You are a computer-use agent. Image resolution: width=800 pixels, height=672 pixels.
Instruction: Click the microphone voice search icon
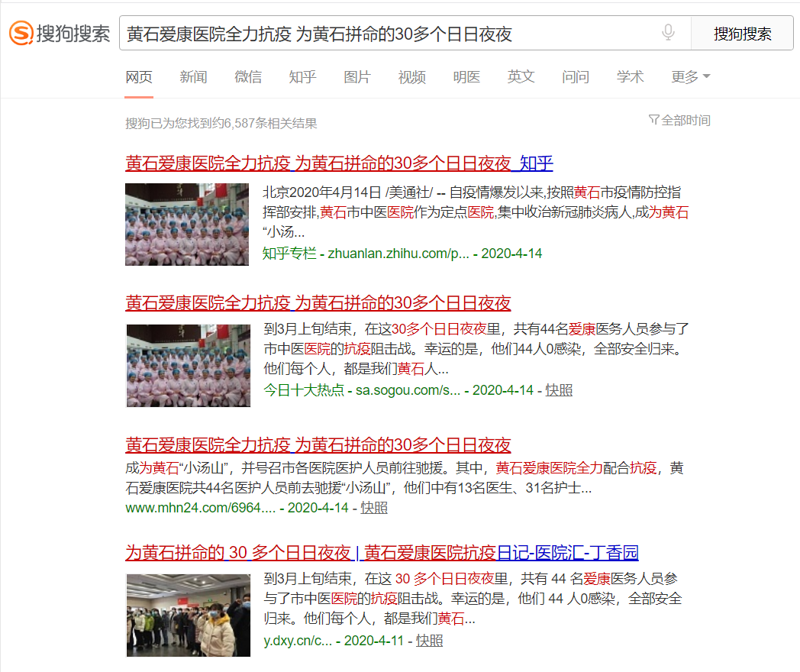point(668,33)
